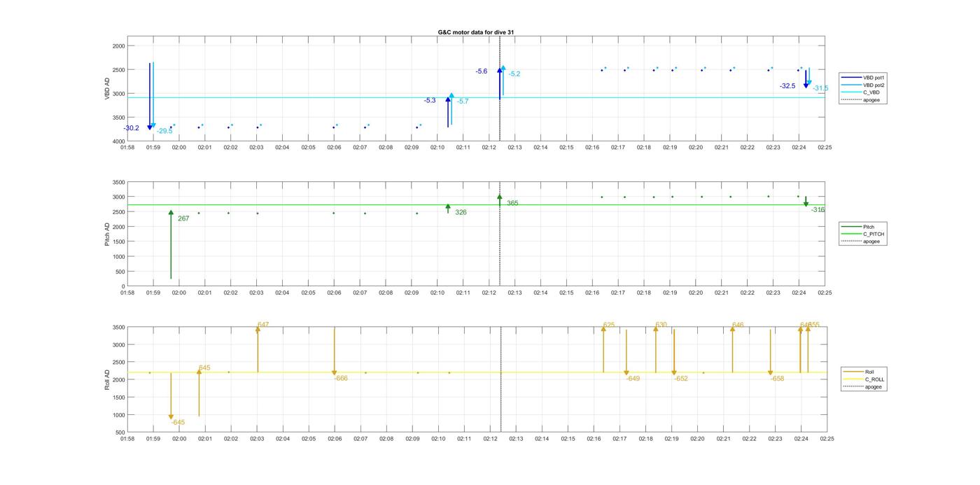Click the '326' pitch value label
Image resolution: width=980 pixels, height=485 pixels.
pyautogui.click(x=461, y=213)
